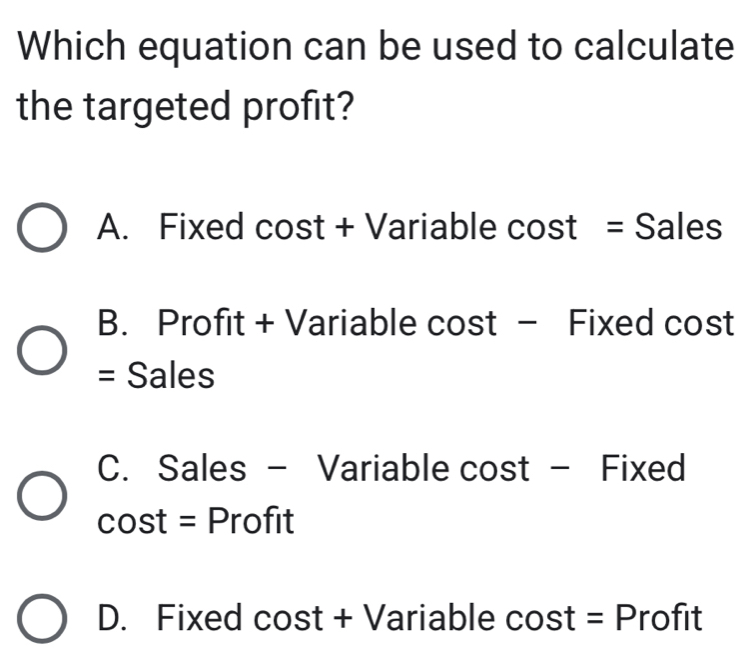Click 'Fixed cost' in option B

click(x=651, y=324)
